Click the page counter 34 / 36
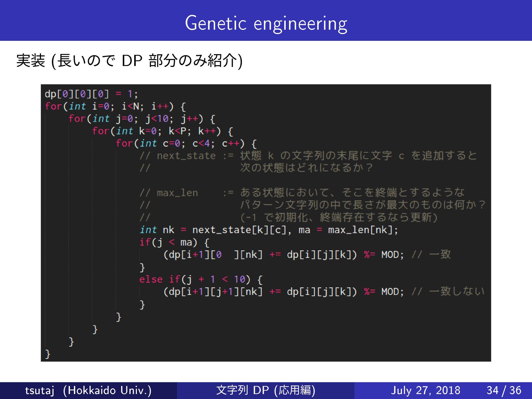This screenshot has height=399, width=532. (504, 390)
